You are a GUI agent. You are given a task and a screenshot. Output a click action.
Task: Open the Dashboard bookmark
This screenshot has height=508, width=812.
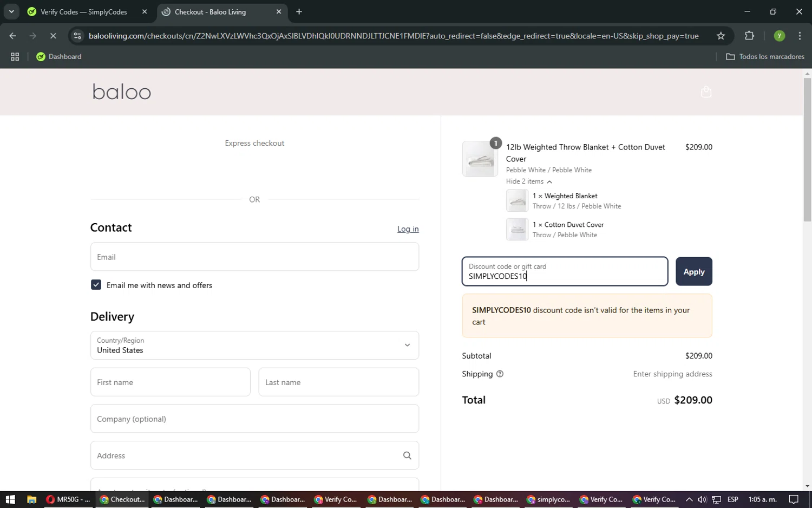tap(58, 56)
